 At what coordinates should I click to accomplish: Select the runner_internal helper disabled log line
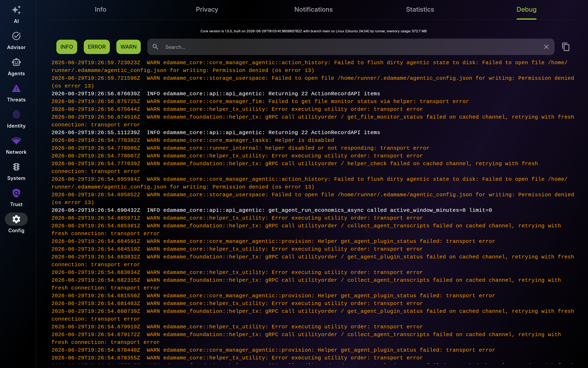240,148
